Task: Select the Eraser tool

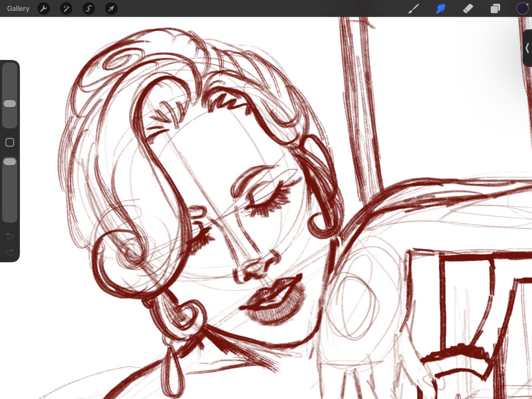Action: click(x=468, y=8)
